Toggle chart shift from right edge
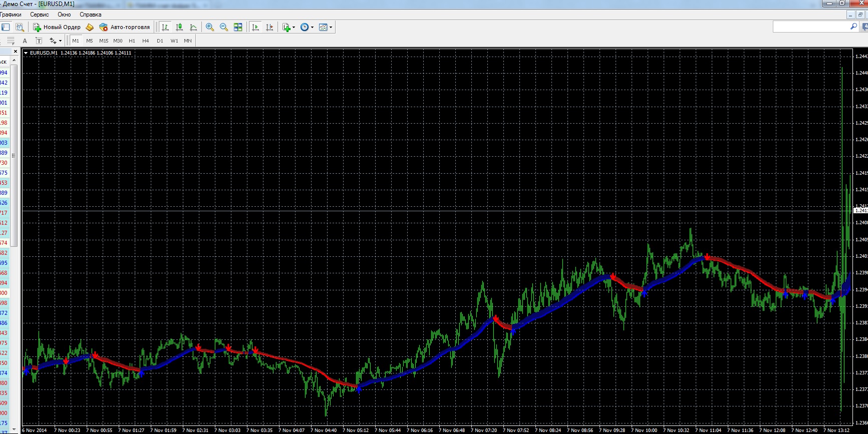 click(269, 27)
